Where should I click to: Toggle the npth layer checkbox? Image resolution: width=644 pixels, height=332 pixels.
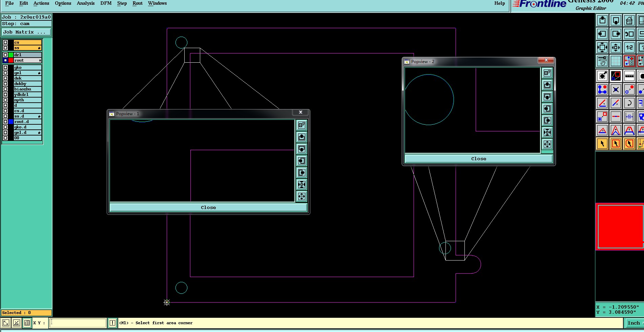(5, 100)
